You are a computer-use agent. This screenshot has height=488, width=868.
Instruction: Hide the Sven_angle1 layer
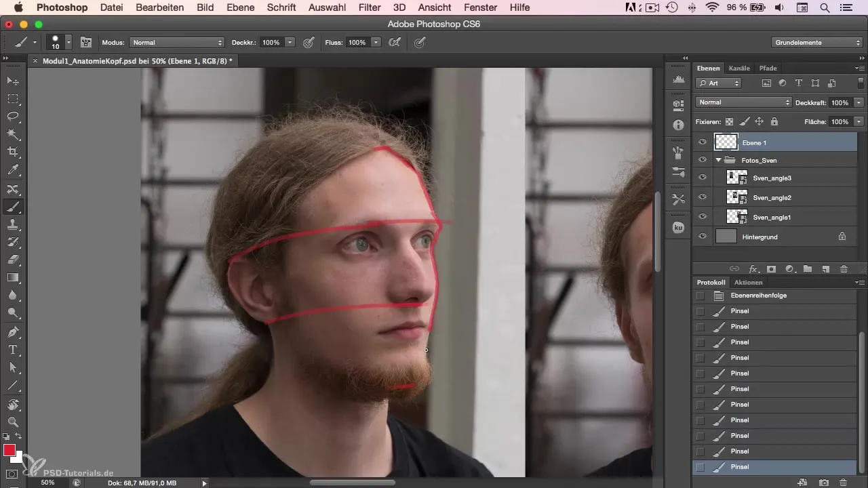702,217
